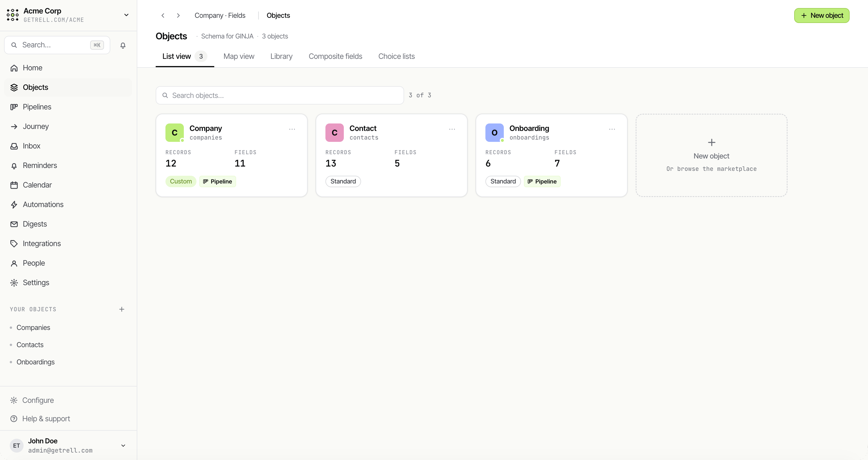
Task: Open Companies under Your Objects
Action: tap(33, 327)
